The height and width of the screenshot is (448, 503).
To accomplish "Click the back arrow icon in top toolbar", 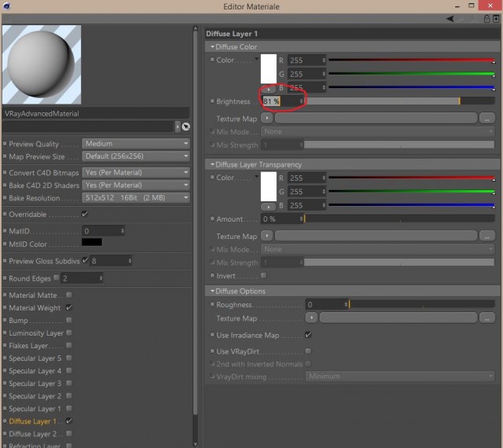I will pyautogui.click(x=450, y=19).
